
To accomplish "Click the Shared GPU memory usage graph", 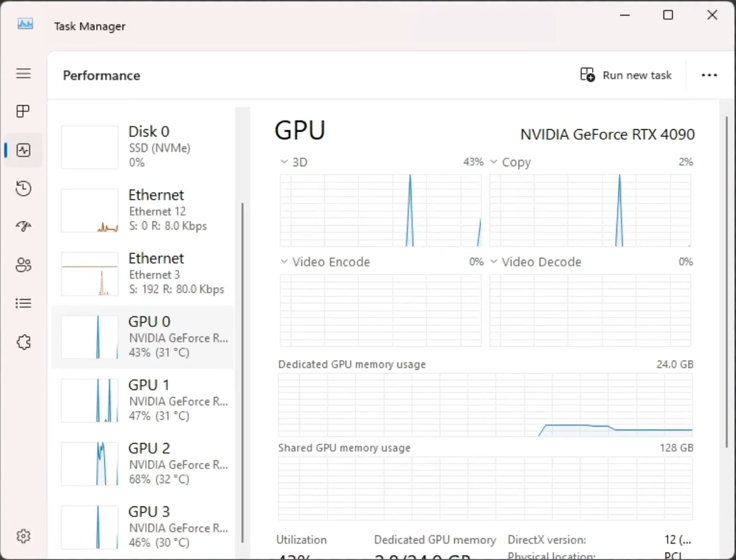I will tap(485, 488).
